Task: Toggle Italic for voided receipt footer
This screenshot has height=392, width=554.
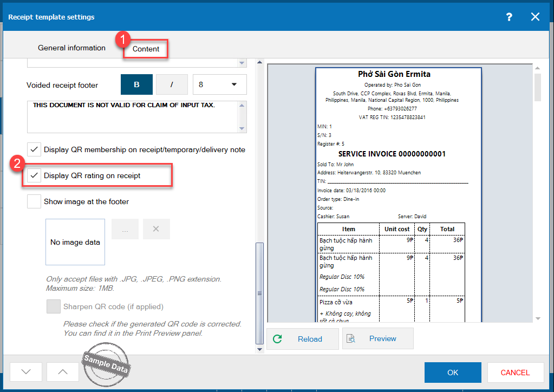Action: tap(172, 84)
